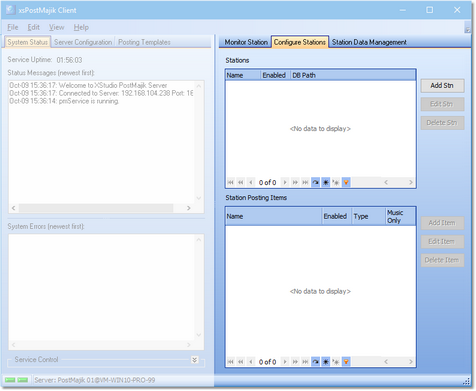Click the refresh icon under Station Posting Items

coord(315,362)
